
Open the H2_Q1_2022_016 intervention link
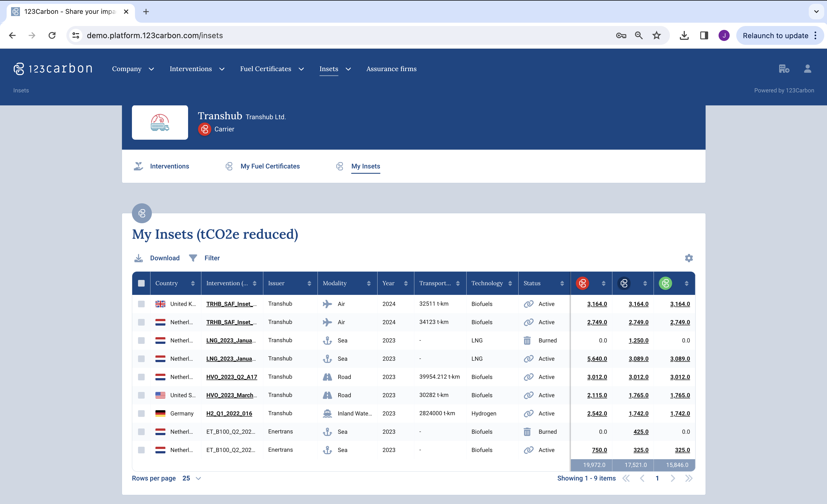(x=229, y=413)
